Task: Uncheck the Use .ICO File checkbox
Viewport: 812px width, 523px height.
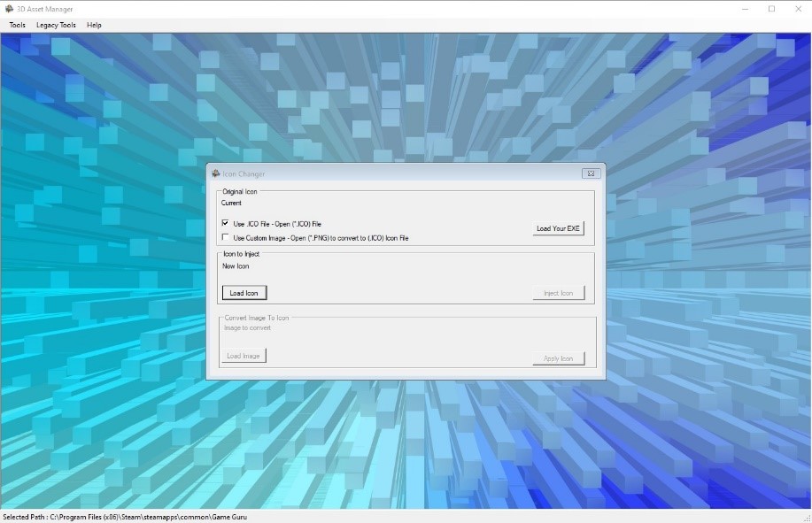Action: tap(226, 224)
